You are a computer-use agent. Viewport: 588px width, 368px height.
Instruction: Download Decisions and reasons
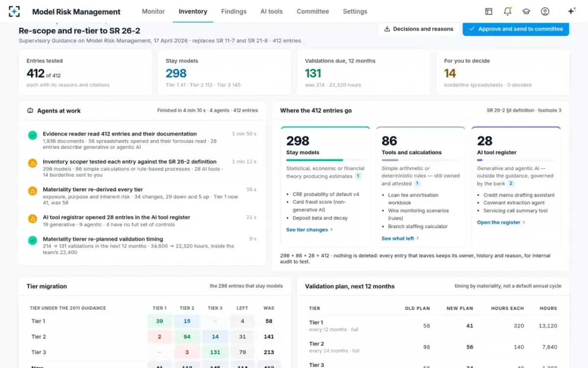pos(418,29)
